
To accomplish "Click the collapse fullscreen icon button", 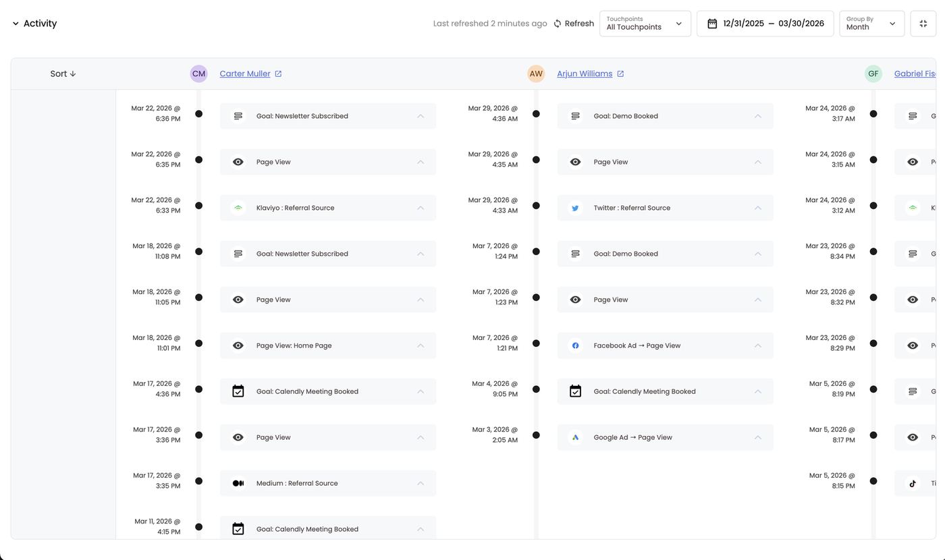I will pos(923,24).
